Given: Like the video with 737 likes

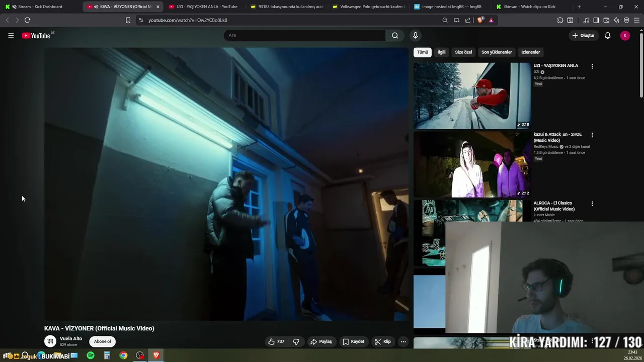Looking at the screenshot, I should (x=276, y=341).
